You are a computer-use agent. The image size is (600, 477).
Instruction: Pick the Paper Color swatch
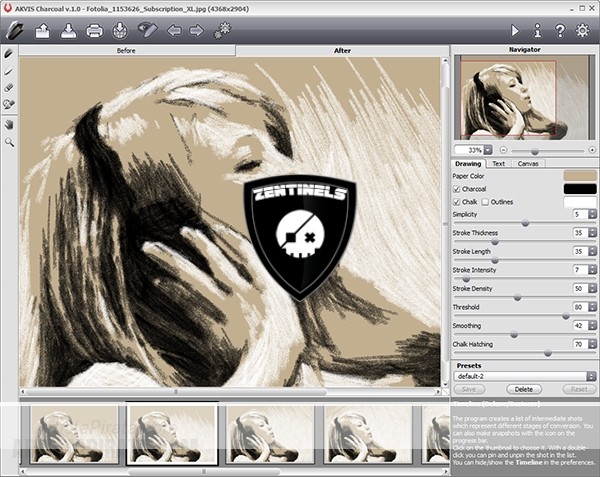(x=580, y=176)
